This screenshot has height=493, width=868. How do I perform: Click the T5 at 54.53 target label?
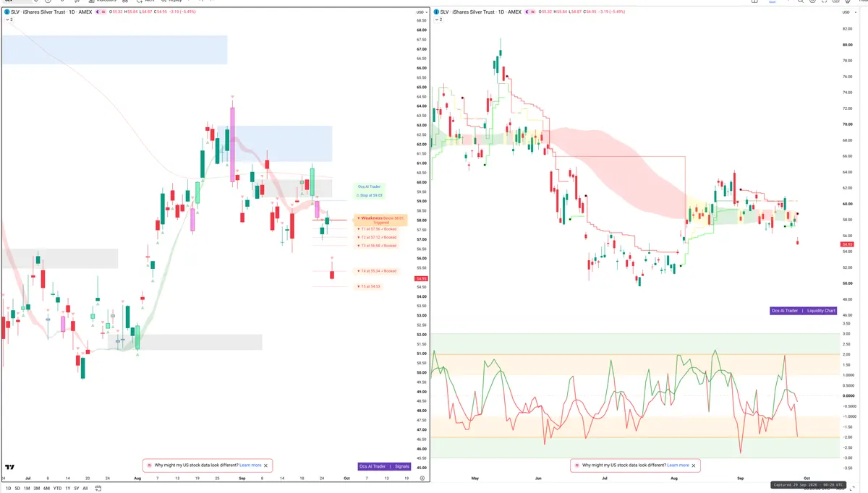tap(369, 286)
